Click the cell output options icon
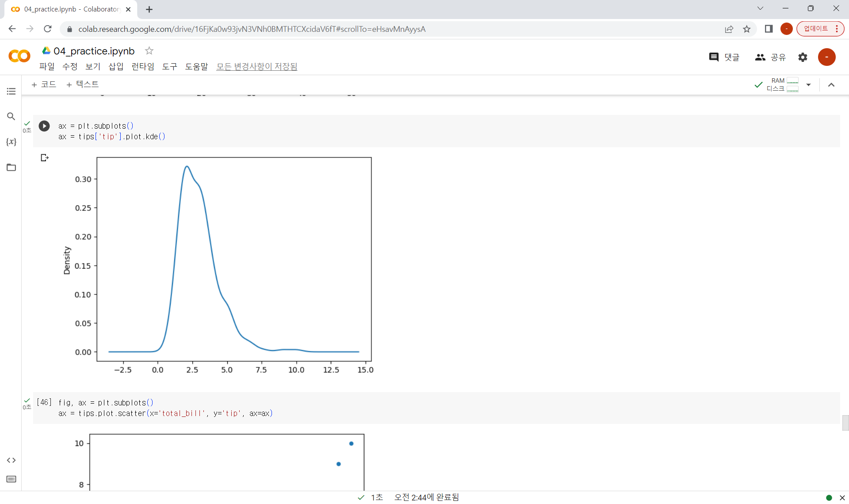Viewport: 849px width, 504px height. (44, 158)
